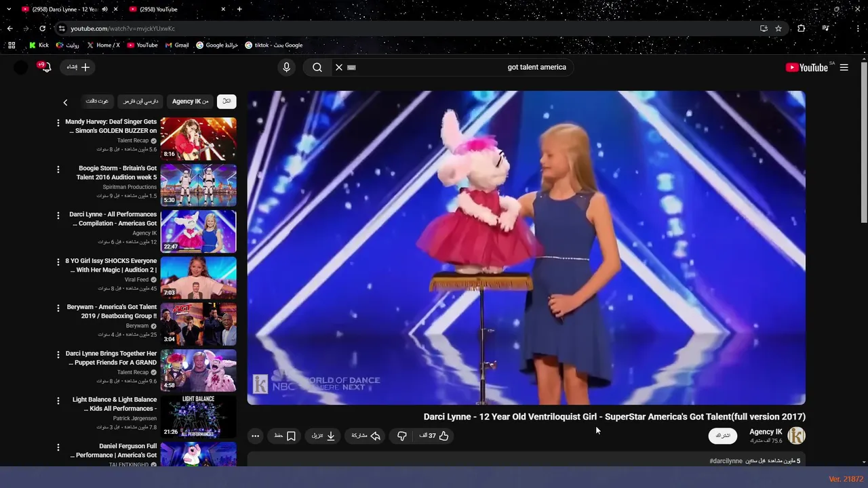This screenshot has height=488, width=868.
Task: Open YouTube notifications bell
Action: pos(46,67)
